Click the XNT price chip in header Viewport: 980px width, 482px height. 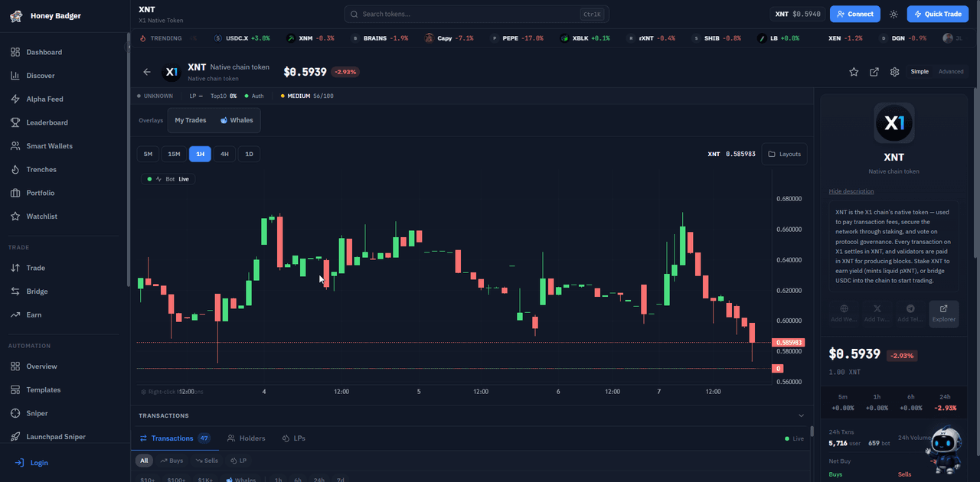coord(797,14)
